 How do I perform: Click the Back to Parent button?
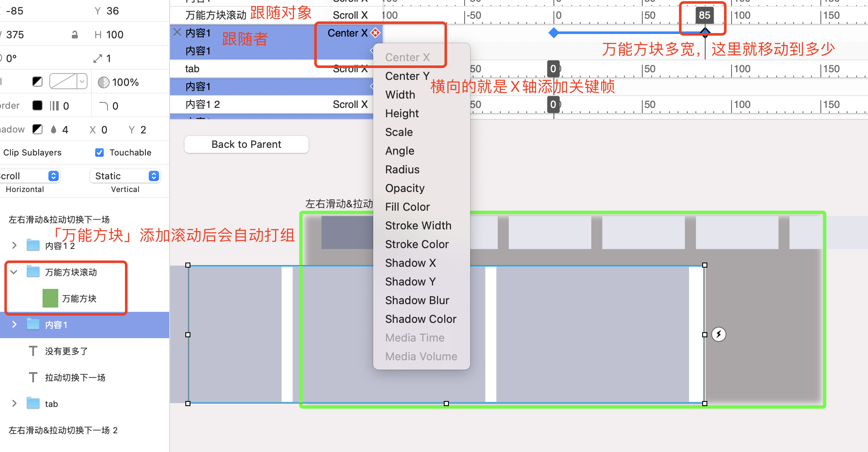(247, 144)
